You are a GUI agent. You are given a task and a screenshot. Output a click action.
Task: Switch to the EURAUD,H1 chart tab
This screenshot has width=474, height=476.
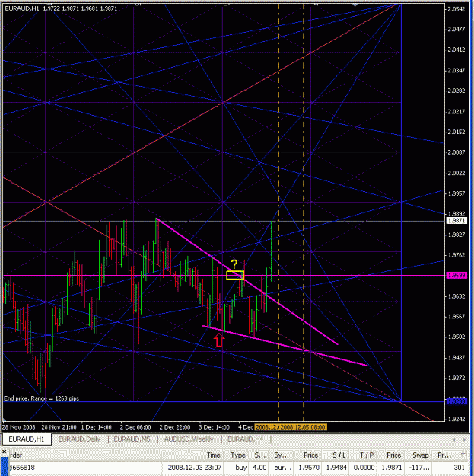coord(27,439)
